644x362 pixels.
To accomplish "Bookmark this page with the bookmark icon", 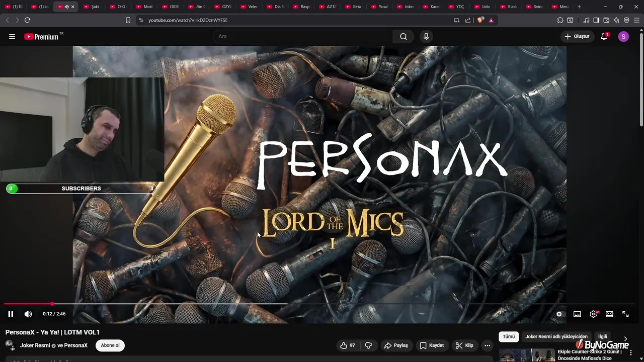I will point(128,20).
